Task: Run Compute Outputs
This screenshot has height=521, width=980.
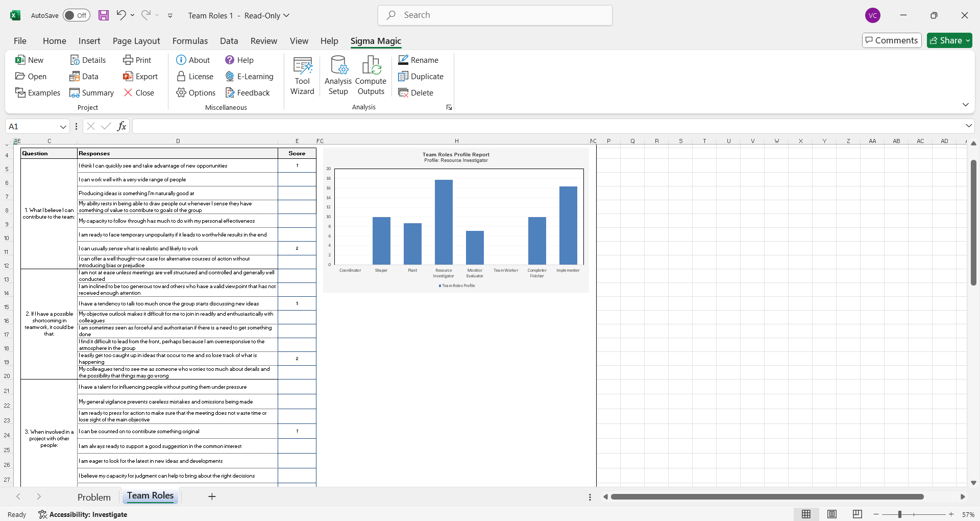Action: click(371, 76)
